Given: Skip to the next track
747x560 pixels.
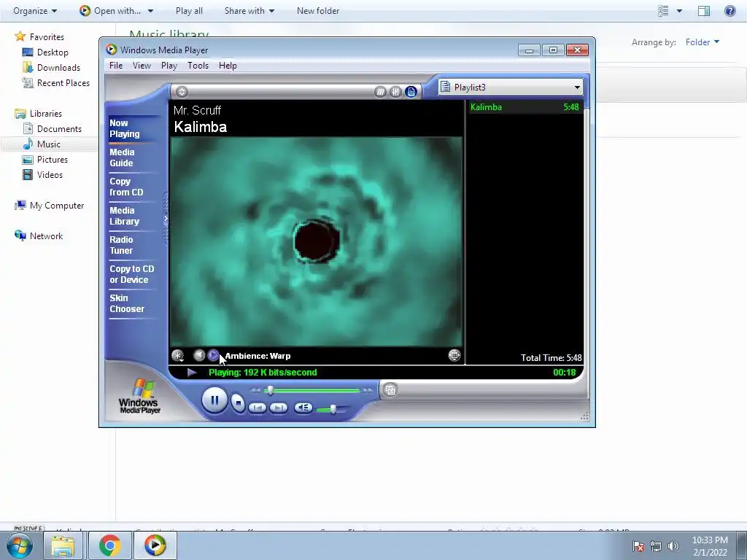Looking at the screenshot, I should coord(279,408).
